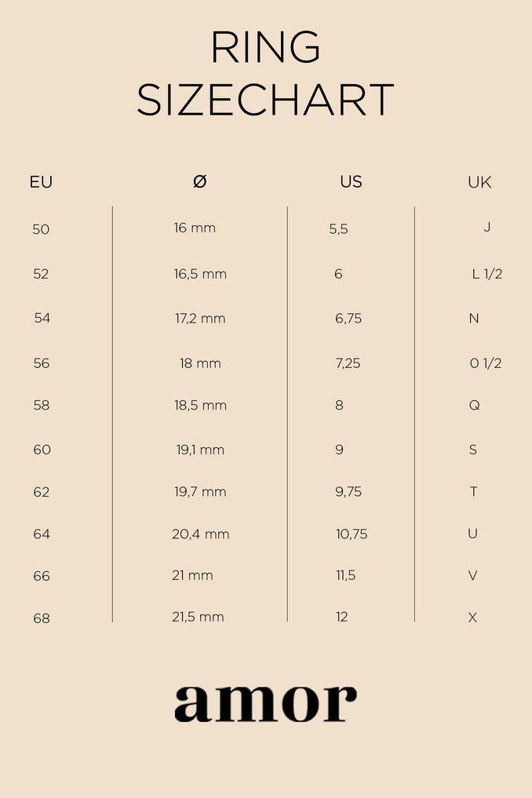Click UK size Q
The height and width of the screenshot is (798, 532).
[474, 406]
